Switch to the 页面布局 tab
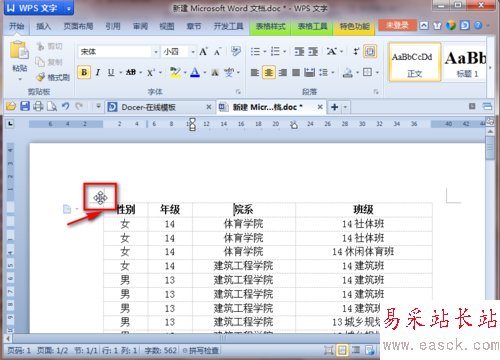500x360 pixels. tap(78, 26)
